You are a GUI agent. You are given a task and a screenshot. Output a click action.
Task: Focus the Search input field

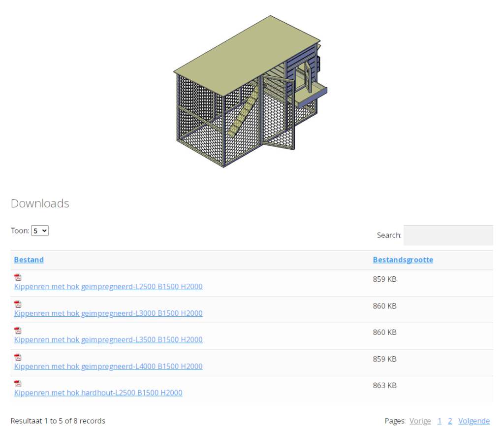pyautogui.click(x=448, y=235)
